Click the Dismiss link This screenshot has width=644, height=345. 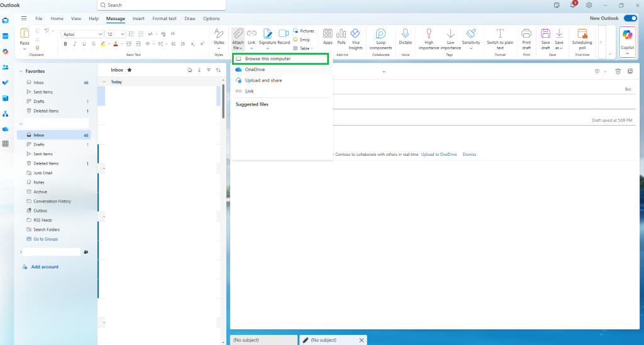click(469, 155)
